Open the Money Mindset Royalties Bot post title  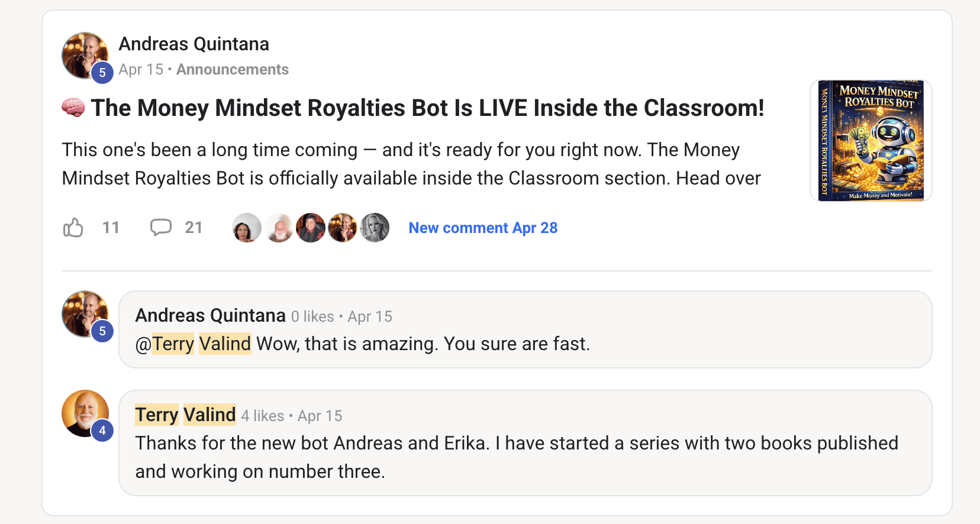427,108
